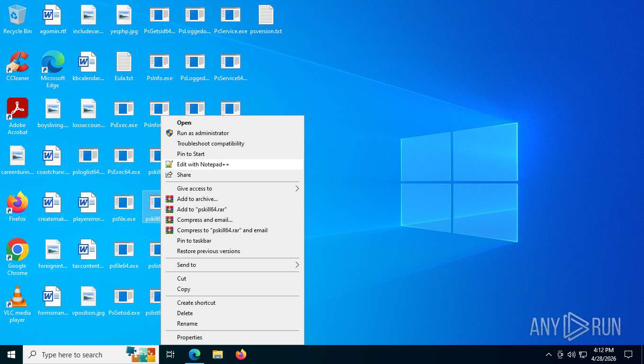This screenshot has height=364, width=644.
Task: Open the clock and date flyout
Action: point(603,355)
